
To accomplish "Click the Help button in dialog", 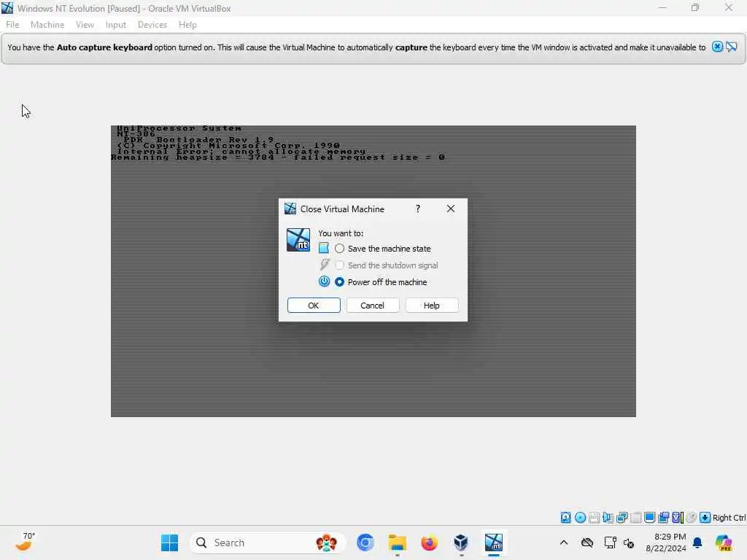I will 432,306.
